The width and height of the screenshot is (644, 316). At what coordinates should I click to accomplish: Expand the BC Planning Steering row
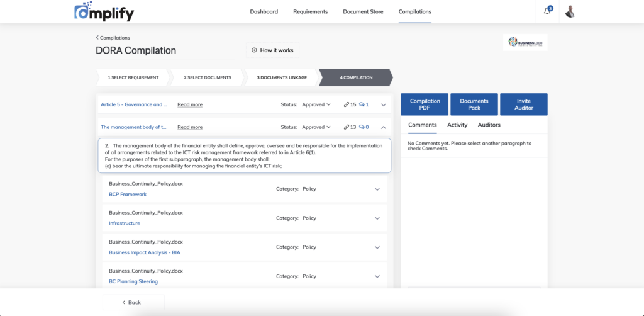[377, 276]
